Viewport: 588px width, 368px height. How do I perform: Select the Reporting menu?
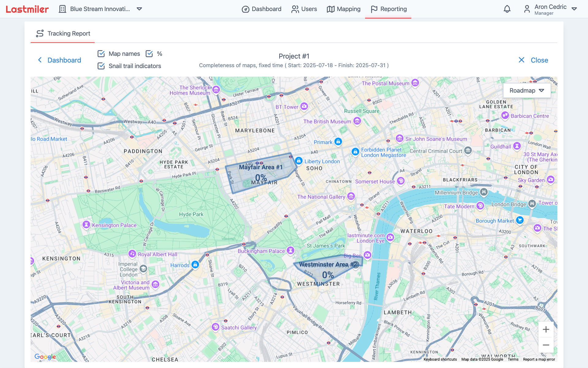pos(388,9)
